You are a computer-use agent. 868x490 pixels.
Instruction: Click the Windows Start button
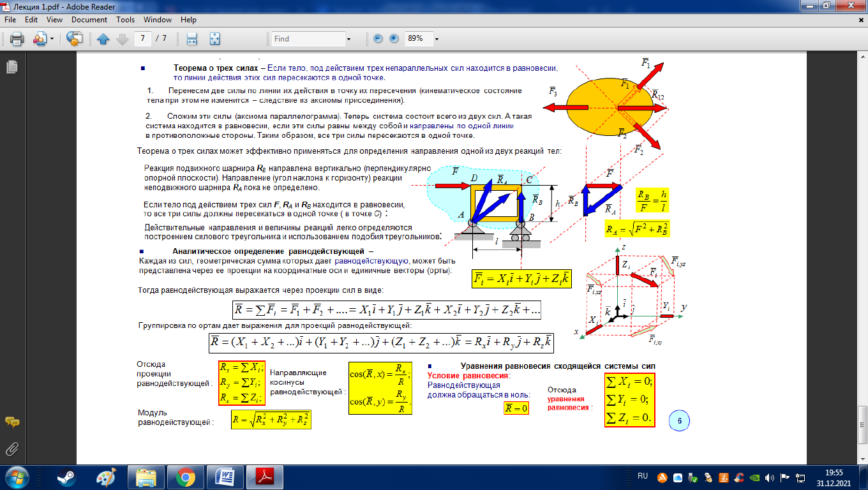click(x=17, y=477)
